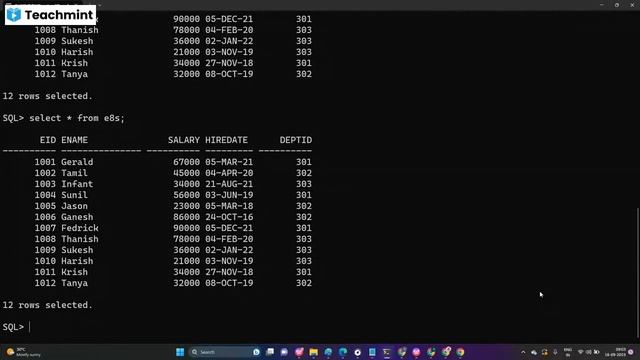Click the terminal vertical scrollbar thumb
This screenshot has width=640, height=360.
pyautogui.click(x=638, y=273)
